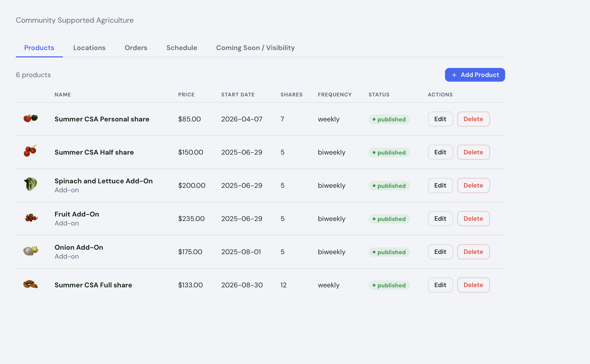Click the sweet potato thumbnail for Full share
Image resolution: width=590 pixels, height=364 pixels.
click(30, 284)
